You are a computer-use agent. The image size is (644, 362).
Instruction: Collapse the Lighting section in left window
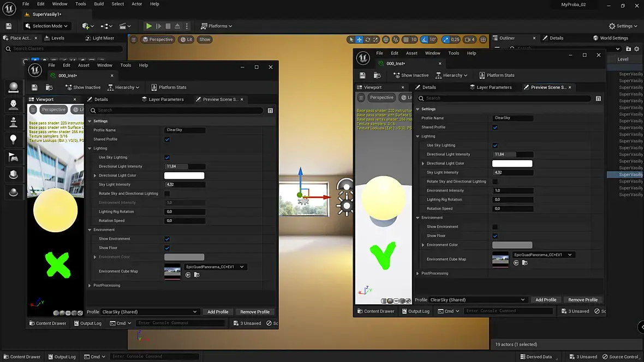coord(90,148)
